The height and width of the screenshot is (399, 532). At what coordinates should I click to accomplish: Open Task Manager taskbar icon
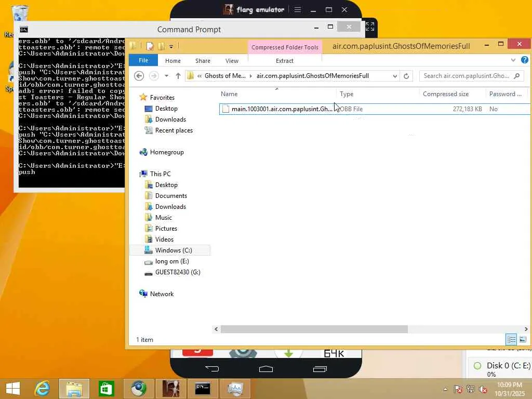[x=235, y=389]
